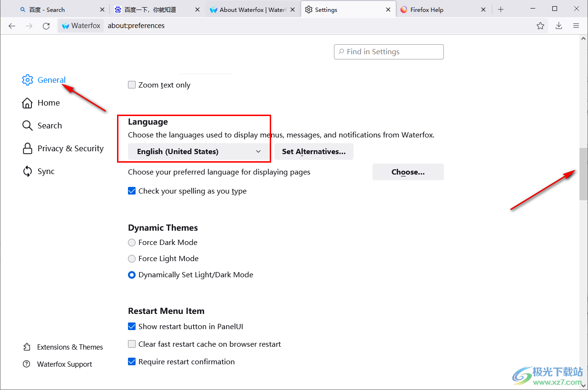
Task: Open the Home settings category
Action: pos(49,103)
